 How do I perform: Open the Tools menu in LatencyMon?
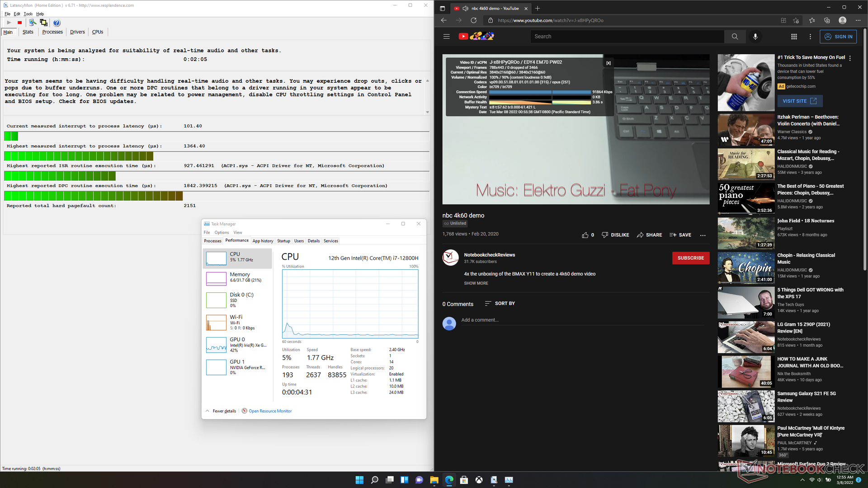28,14
